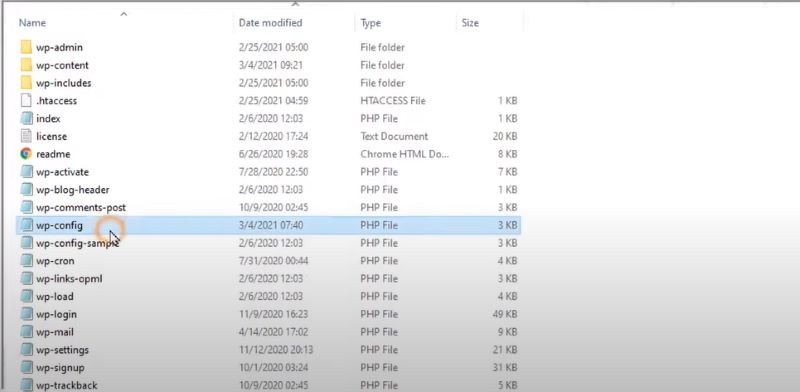Viewport: 800px width, 392px height.
Task: Click the wp-load file icon
Action: click(26, 297)
